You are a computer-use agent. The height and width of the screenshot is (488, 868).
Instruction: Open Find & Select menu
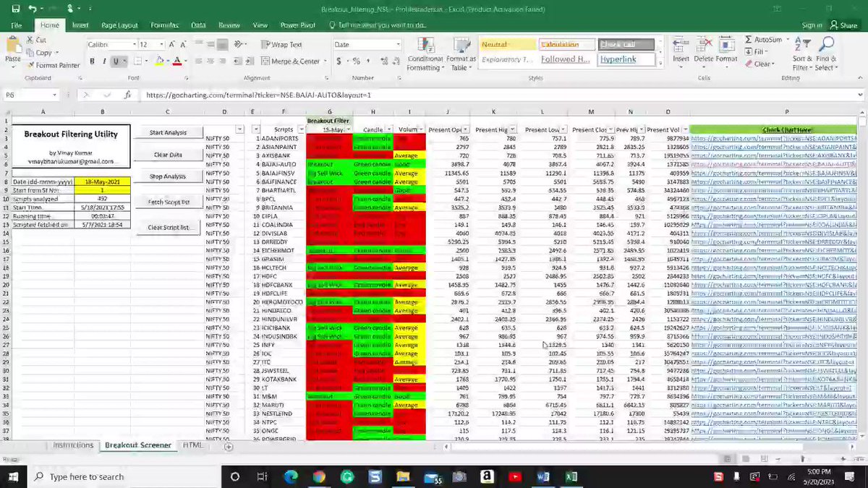826,53
